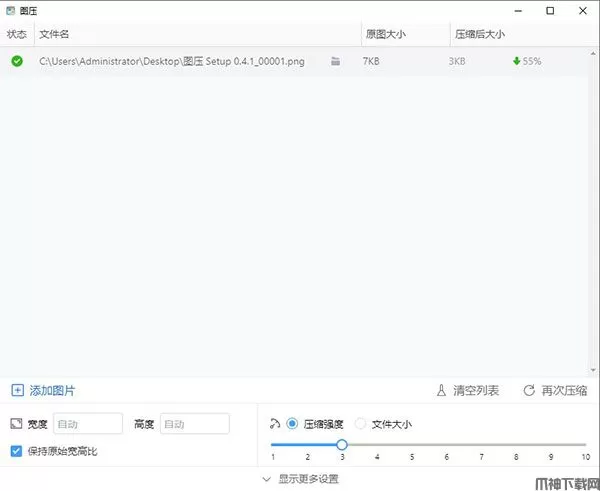Expand 显示更多设置
This screenshot has width=600, height=491.
click(301, 479)
